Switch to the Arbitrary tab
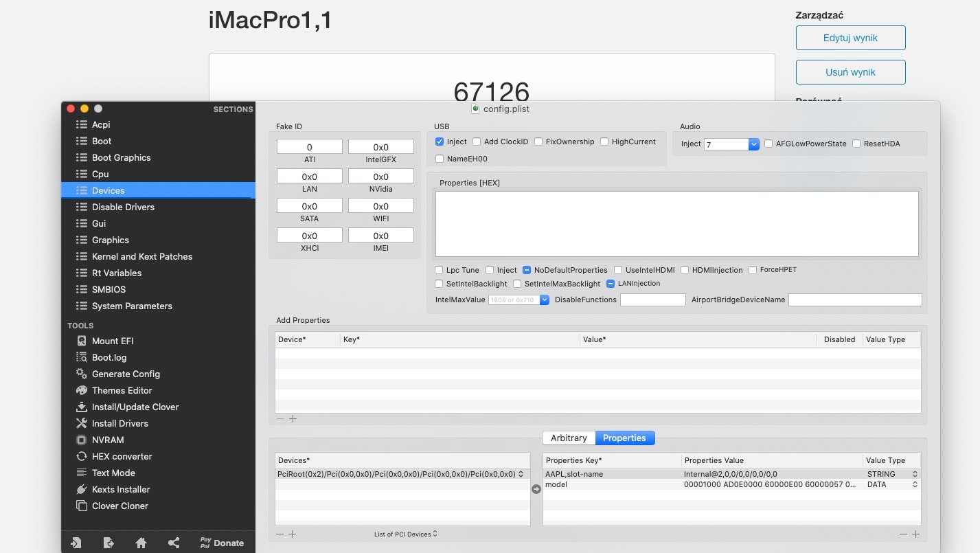 pyautogui.click(x=569, y=438)
